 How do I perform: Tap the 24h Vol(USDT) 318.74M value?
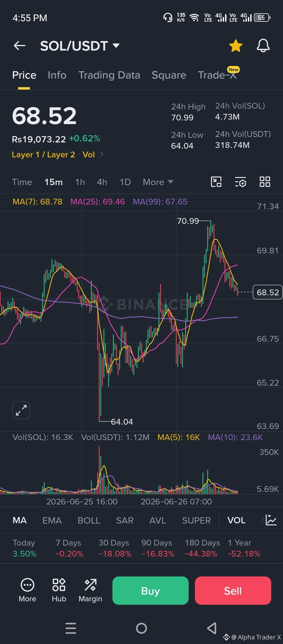click(x=232, y=145)
